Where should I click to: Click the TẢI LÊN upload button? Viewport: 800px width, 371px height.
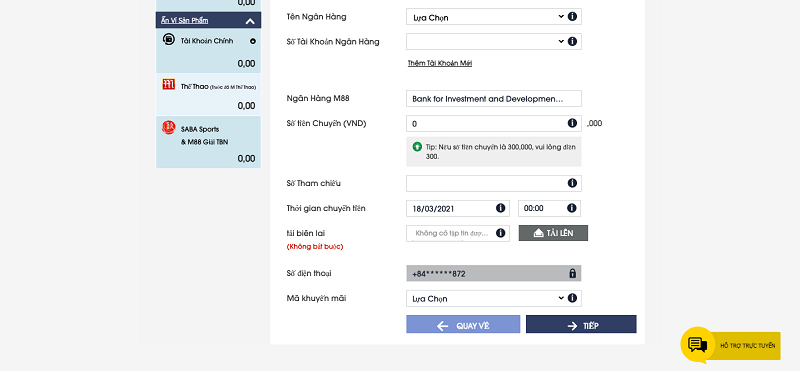coord(553,233)
